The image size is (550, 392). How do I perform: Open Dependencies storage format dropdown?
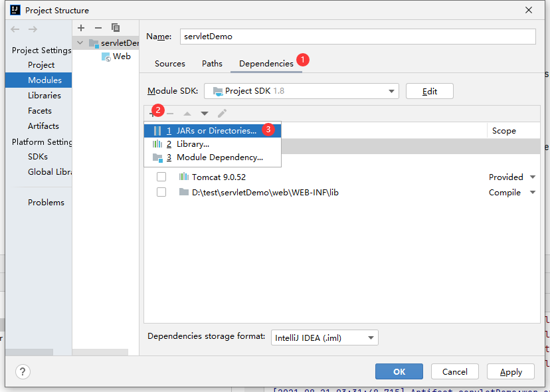pyautogui.click(x=324, y=338)
